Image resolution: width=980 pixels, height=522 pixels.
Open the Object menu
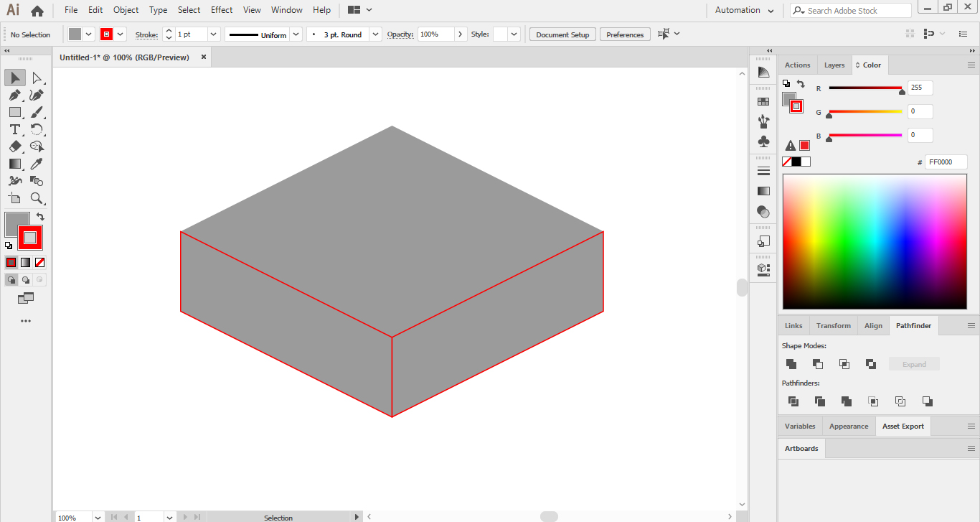point(126,10)
